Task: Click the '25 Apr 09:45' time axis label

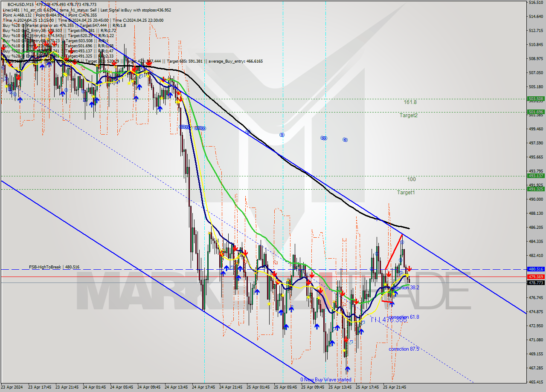Action: click(x=313, y=387)
